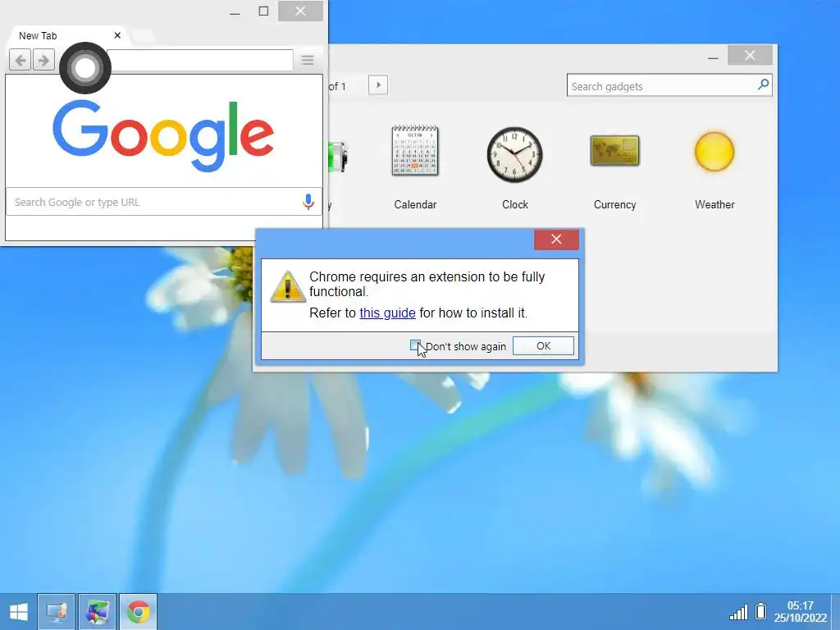Viewport: 840px width, 630px height.
Task: Tick the Don't show again checkbox
Action: pyautogui.click(x=415, y=345)
